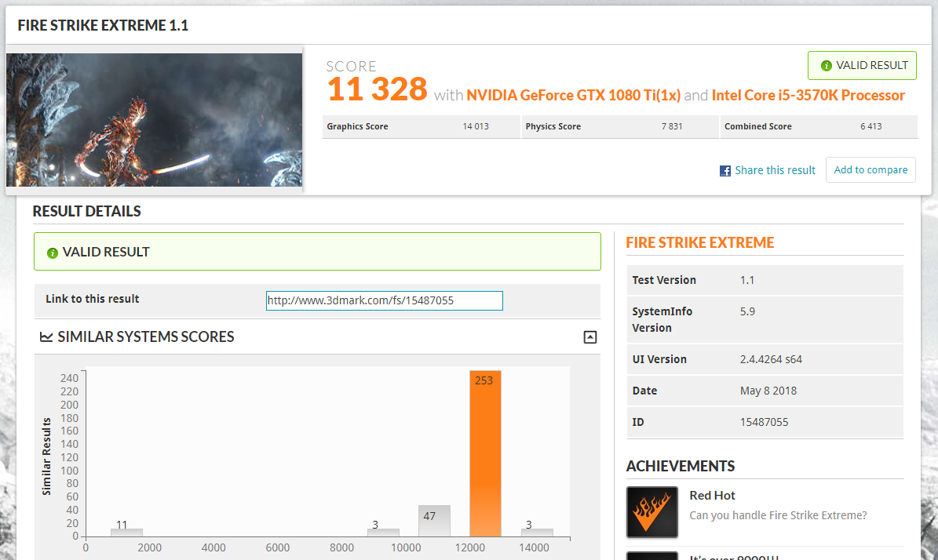Open the Intel Core i5-3570K Processor link
938x560 pixels.
(x=808, y=96)
